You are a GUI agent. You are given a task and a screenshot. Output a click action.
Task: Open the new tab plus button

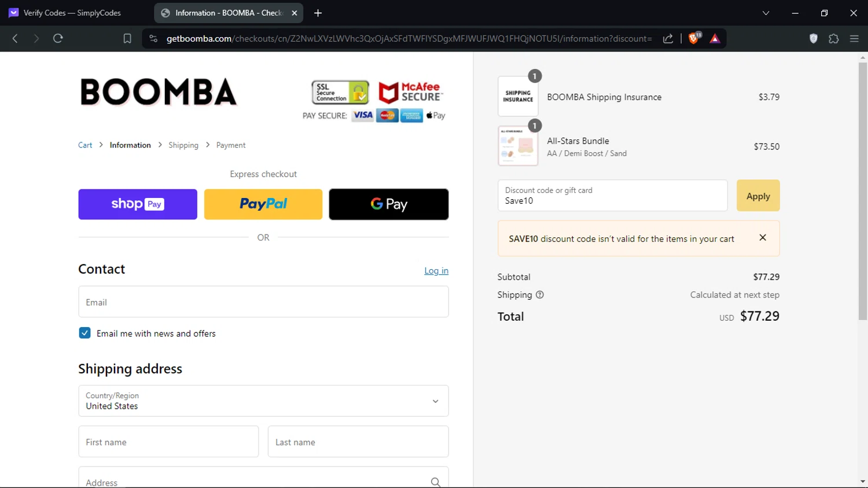point(318,13)
